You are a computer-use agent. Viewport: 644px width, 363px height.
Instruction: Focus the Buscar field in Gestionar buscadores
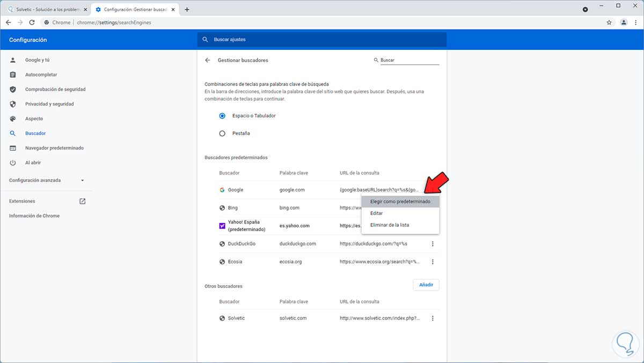coord(409,60)
